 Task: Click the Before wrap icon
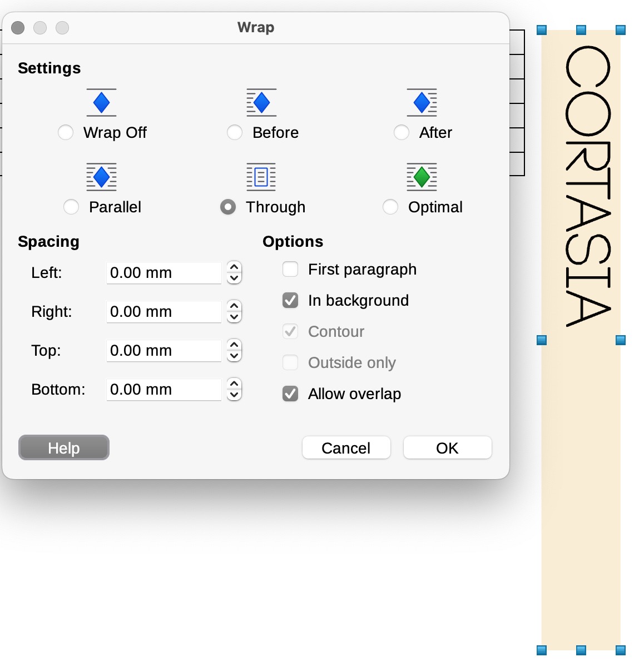[261, 102]
